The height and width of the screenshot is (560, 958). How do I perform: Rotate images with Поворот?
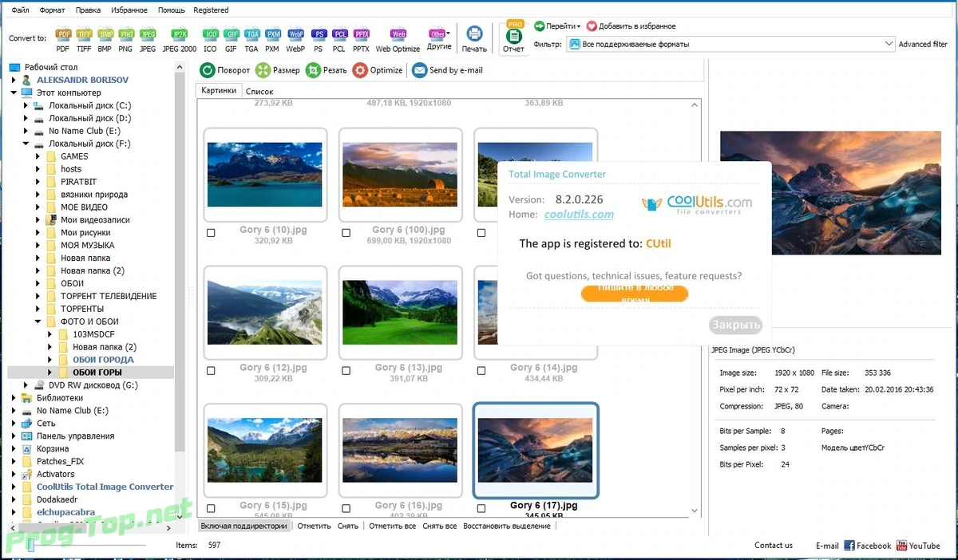tap(225, 70)
